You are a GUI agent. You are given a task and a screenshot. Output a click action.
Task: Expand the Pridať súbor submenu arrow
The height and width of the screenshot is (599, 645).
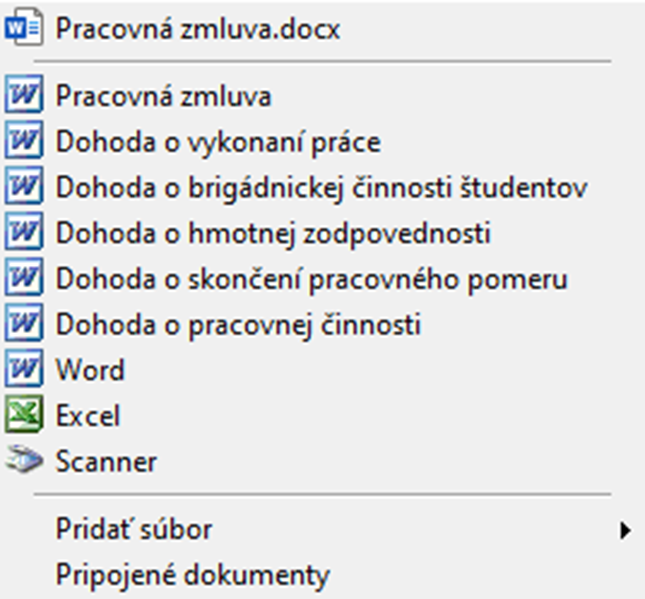[625, 530]
